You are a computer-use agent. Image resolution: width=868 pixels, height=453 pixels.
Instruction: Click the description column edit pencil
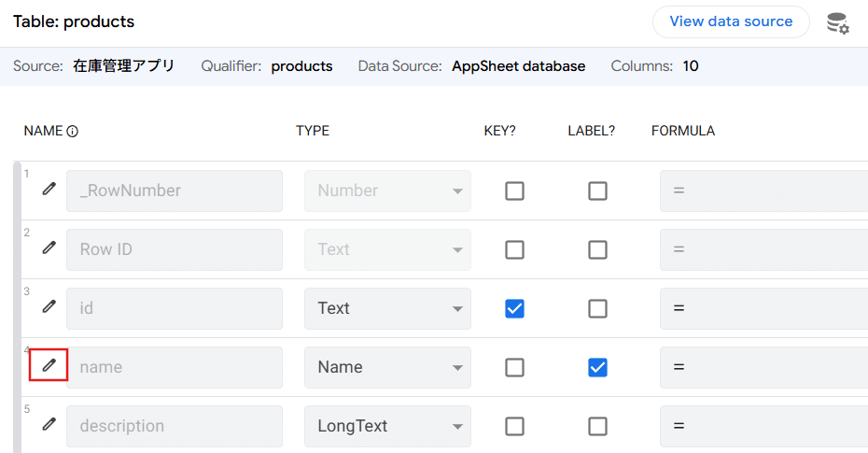tap(49, 425)
